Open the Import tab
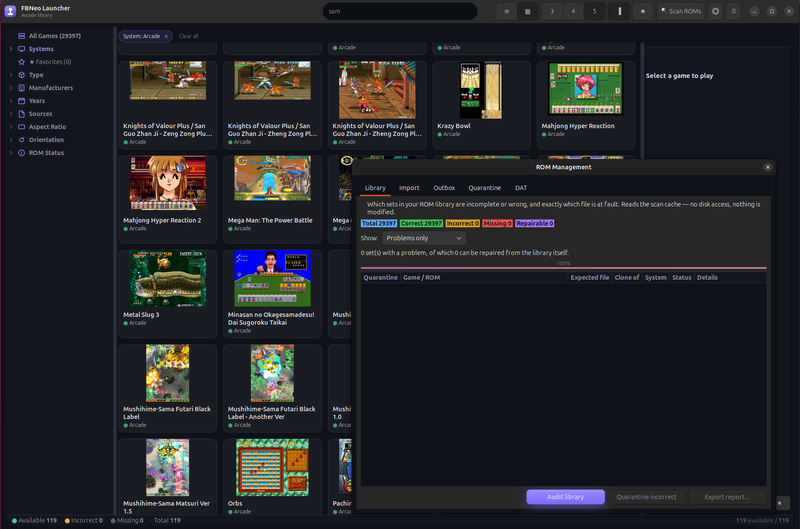The width and height of the screenshot is (800, 529). (x=409, y=188)
